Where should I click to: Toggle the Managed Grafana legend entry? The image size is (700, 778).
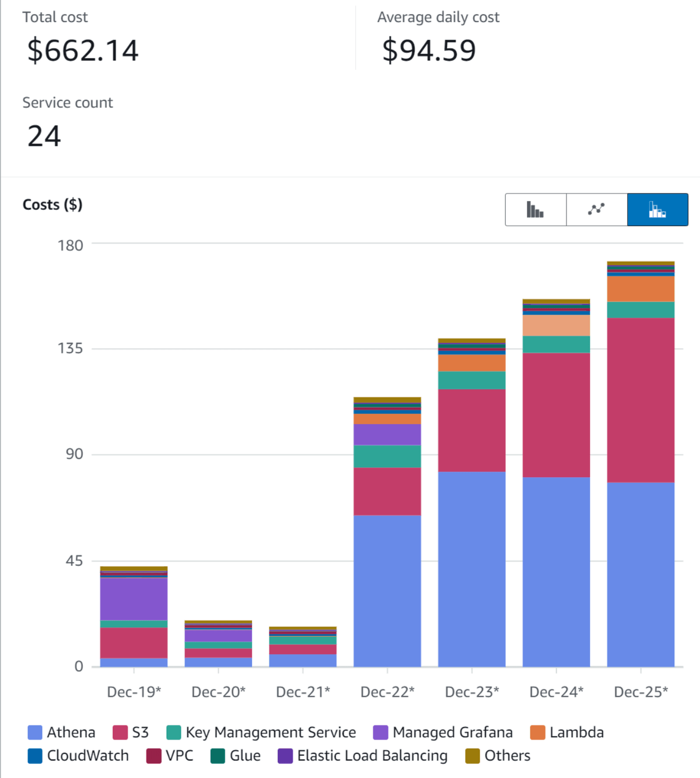pyautogui.click(x=453, y=732)
